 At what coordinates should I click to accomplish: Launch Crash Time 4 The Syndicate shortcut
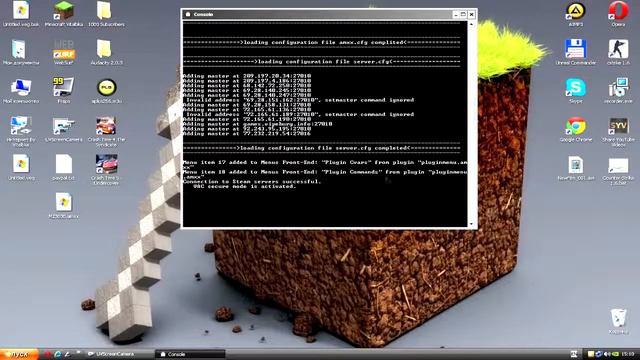coord(107,131)
